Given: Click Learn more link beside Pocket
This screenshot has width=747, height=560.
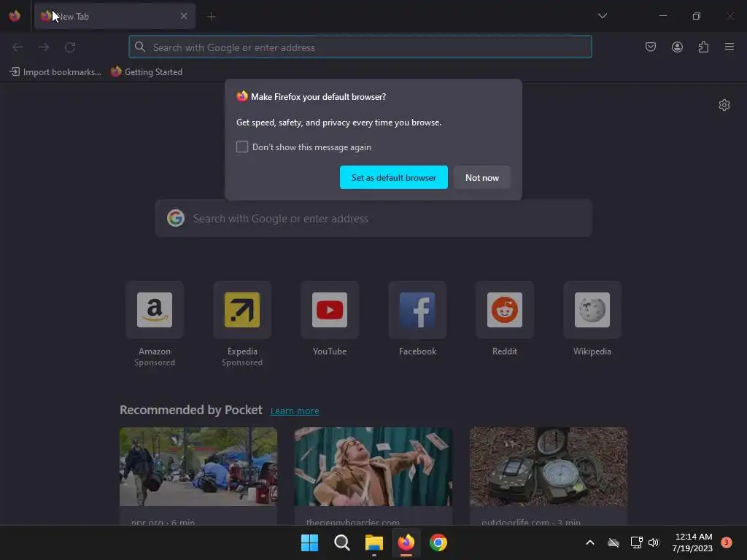Looking at the screenshot, I should click(x=295, y=411).
